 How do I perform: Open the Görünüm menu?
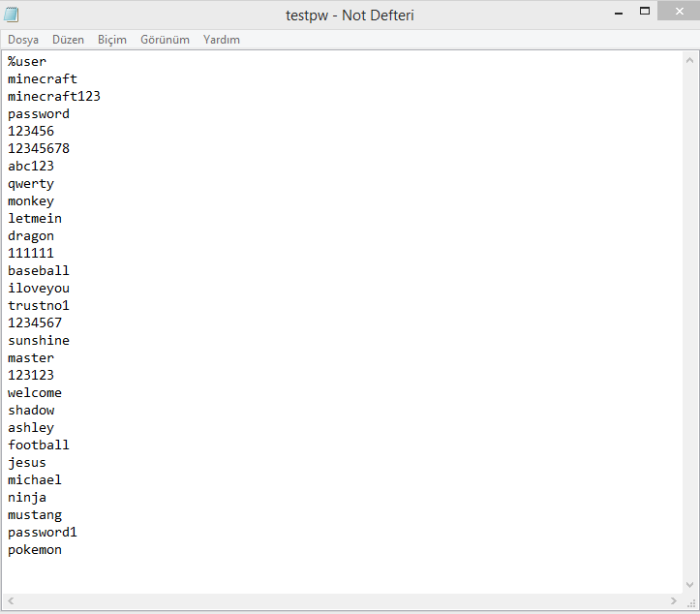pos(165,40)
